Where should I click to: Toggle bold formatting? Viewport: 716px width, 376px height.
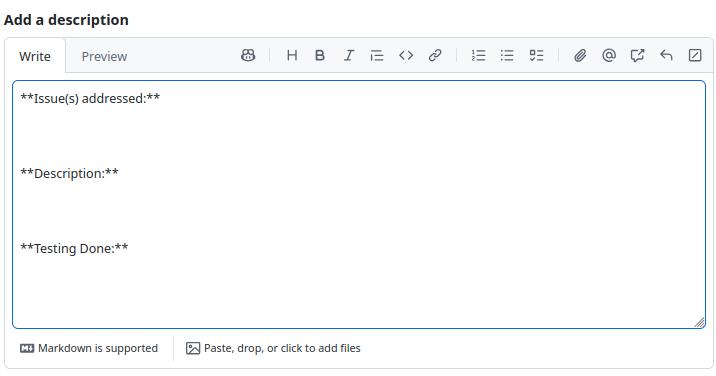pyautogui.click(x=320, y=56)
